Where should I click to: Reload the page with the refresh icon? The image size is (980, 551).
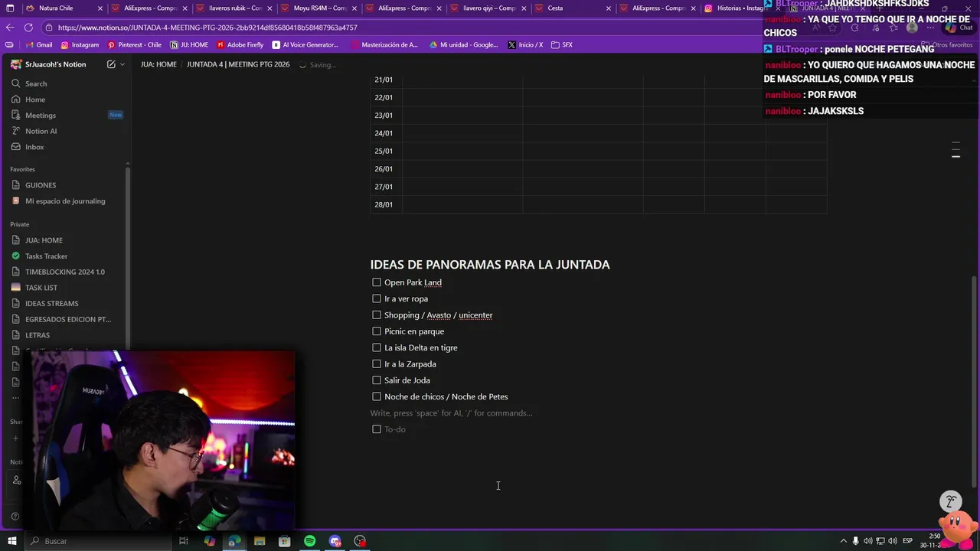tap(28, 27)
